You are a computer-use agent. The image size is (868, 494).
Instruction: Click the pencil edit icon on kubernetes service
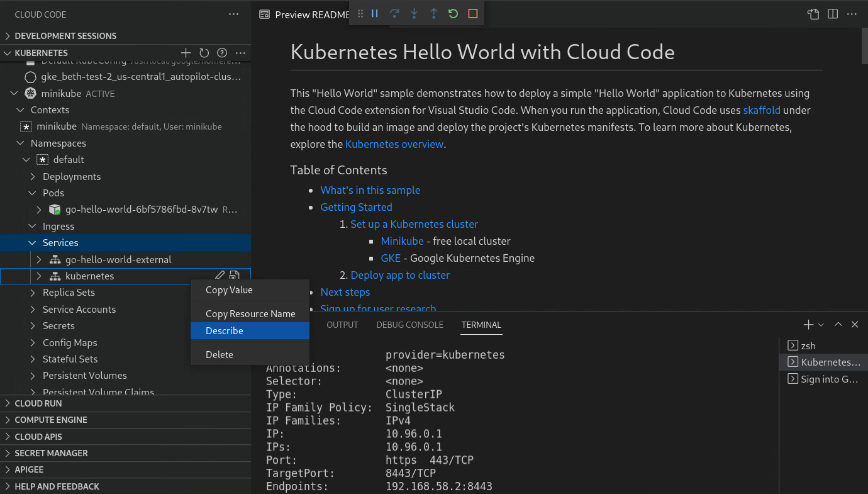pos(220,275)
